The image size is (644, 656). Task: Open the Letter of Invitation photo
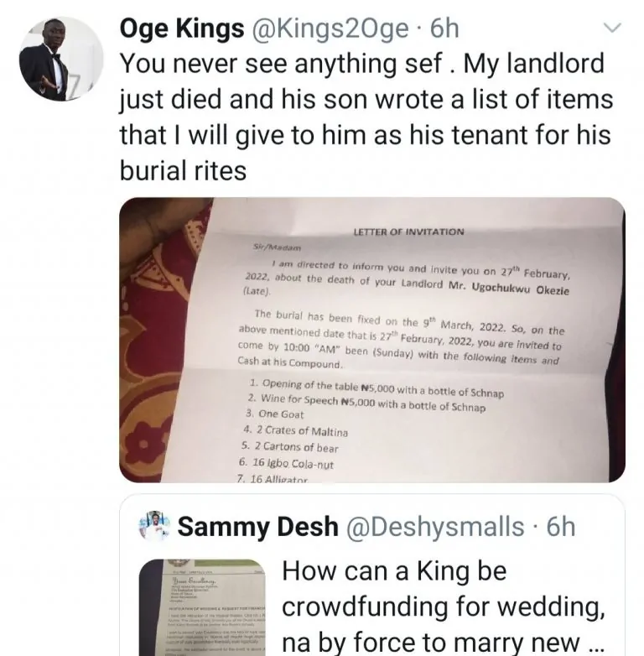tap(371, 340)
